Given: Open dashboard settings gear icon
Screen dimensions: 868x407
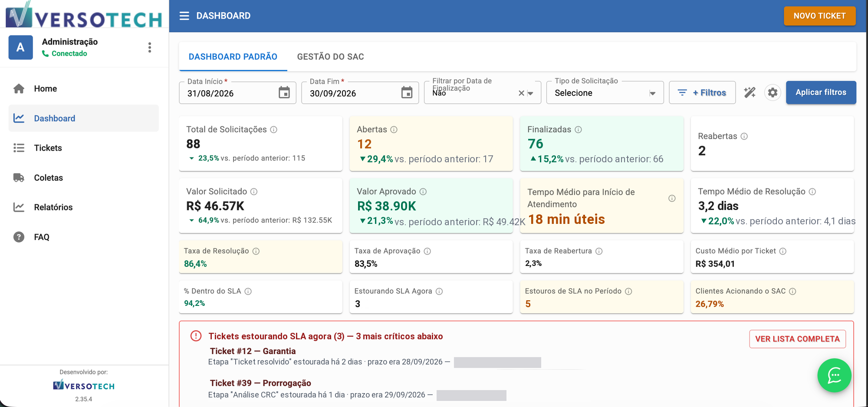Looking at the screenshot, I should click(x=773, y=92).
